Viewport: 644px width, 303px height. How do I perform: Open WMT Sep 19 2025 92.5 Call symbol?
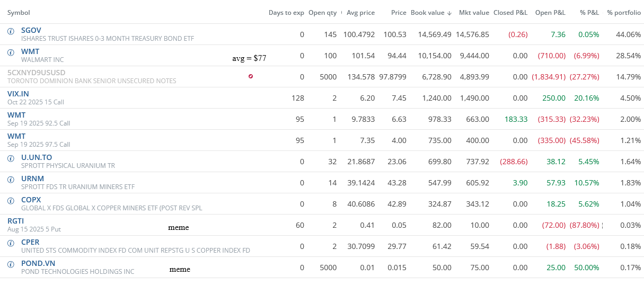tap(16, 115)
